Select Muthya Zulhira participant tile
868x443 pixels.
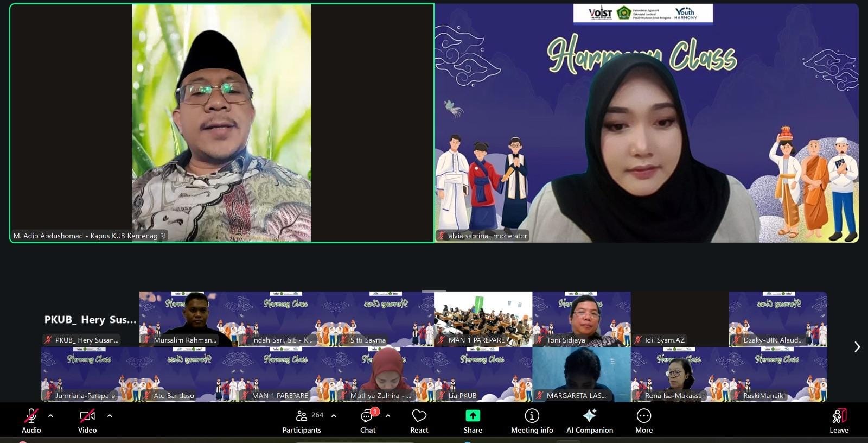click(x=385, y=375)
